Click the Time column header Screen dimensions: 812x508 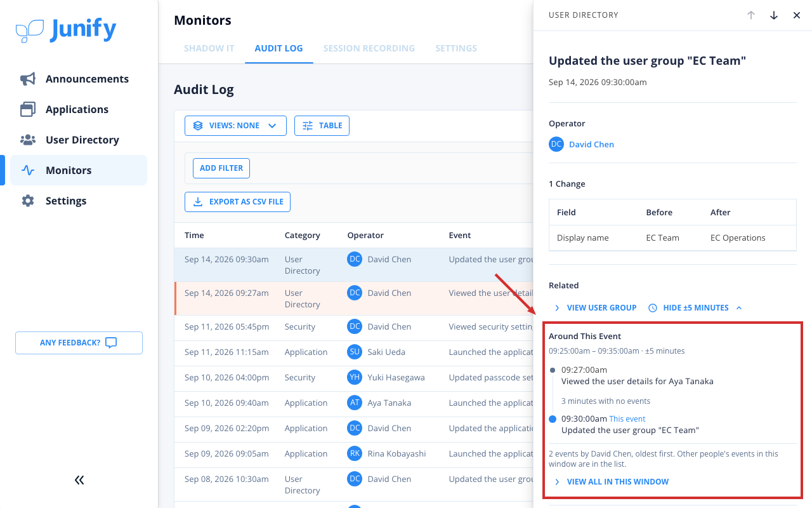194,235
